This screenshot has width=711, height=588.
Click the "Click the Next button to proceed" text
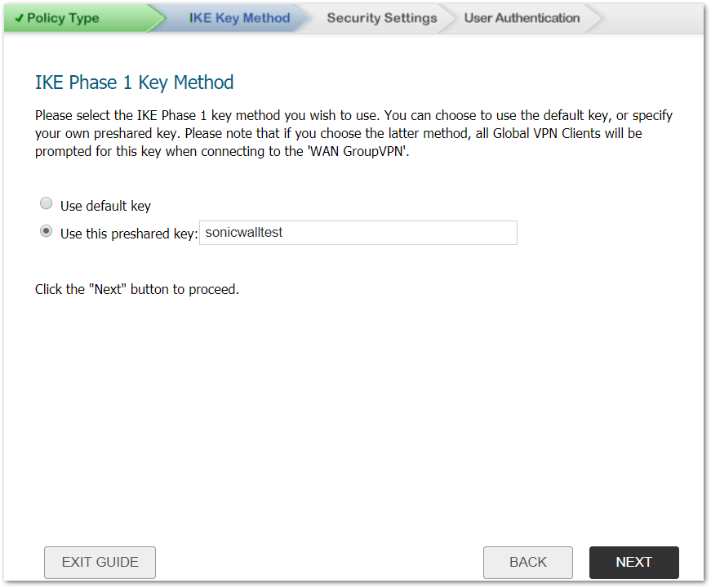[x=137, y=289]
